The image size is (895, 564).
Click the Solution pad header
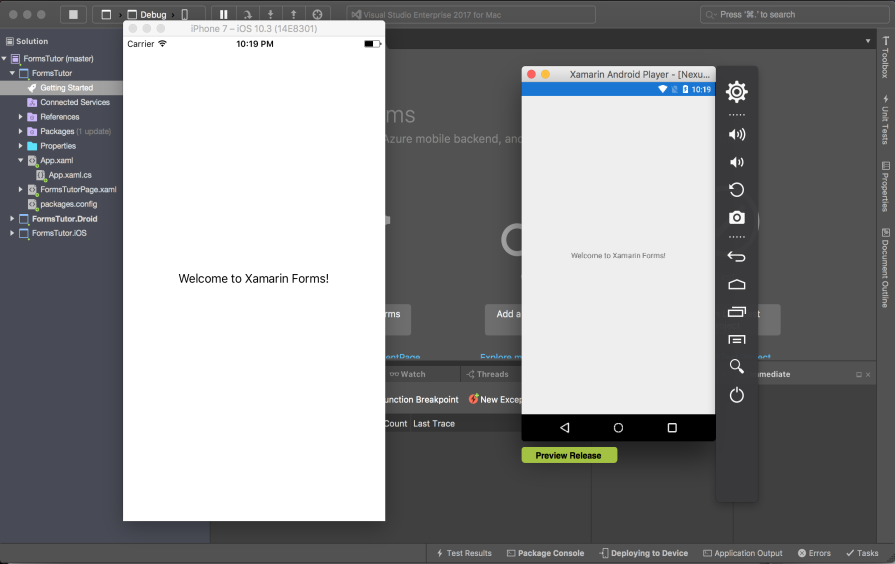pyautogui.click(x=27, y=41)
